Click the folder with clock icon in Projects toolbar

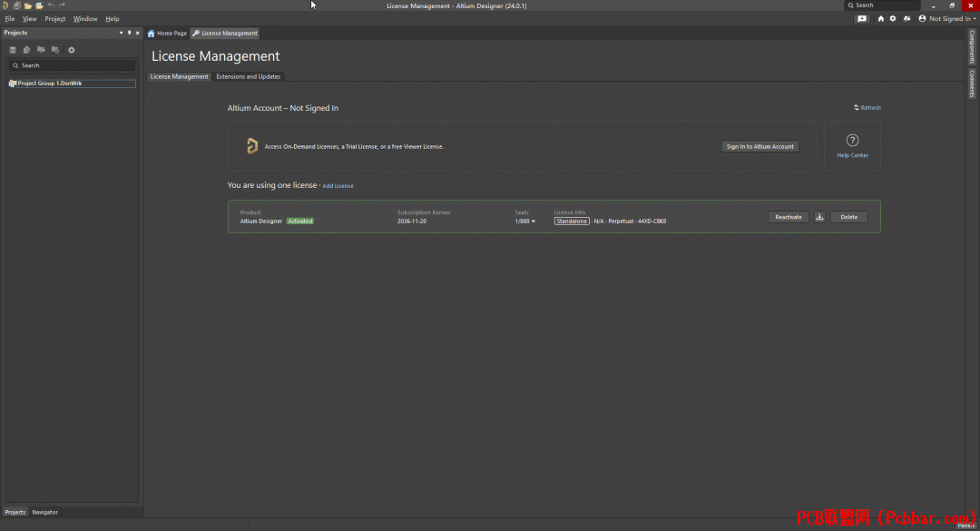pyautogui.click(x=55, y=50)
